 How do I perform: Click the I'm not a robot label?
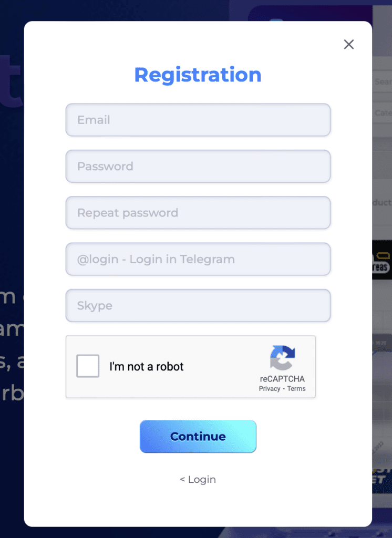[x=146, y=366]
